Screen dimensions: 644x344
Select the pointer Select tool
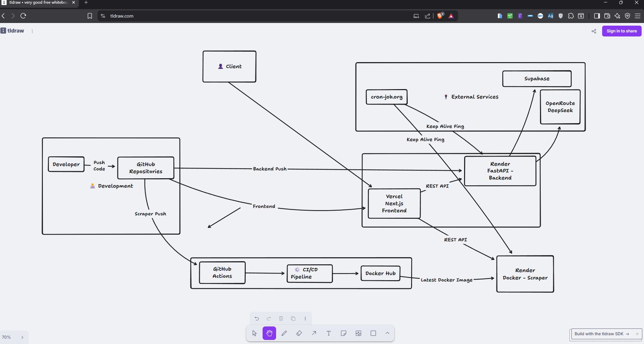(x=254, y=333)
